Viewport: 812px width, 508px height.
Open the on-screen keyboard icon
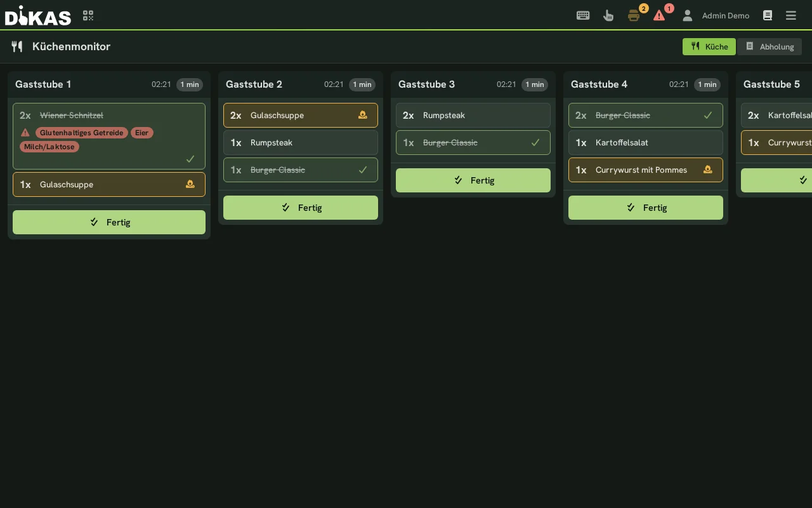coord(583,15)
